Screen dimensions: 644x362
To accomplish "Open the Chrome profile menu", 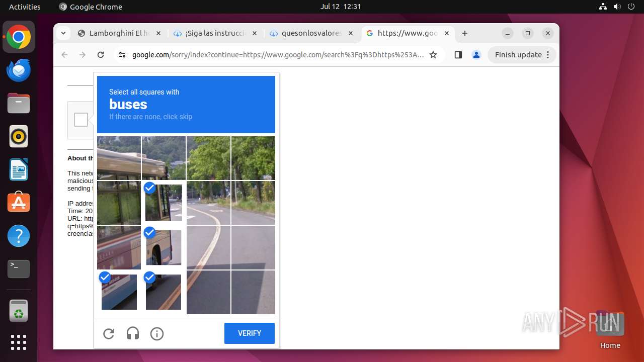I will [476, 55].
